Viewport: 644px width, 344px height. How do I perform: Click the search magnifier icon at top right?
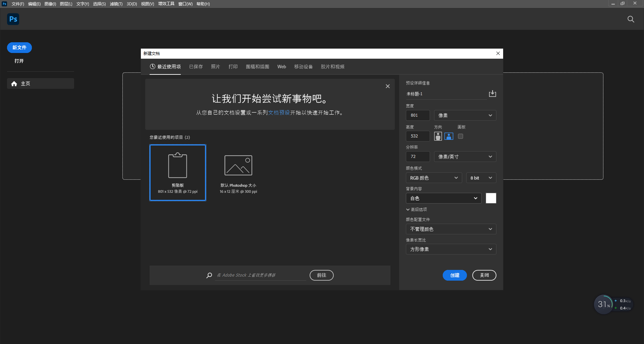(631, 19)
